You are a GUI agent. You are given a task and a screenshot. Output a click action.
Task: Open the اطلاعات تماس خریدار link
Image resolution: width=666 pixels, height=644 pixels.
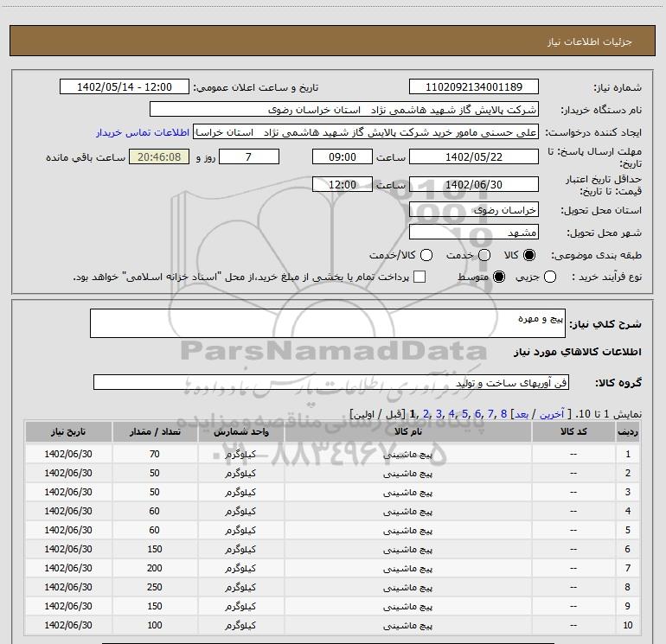coord(143,132)
